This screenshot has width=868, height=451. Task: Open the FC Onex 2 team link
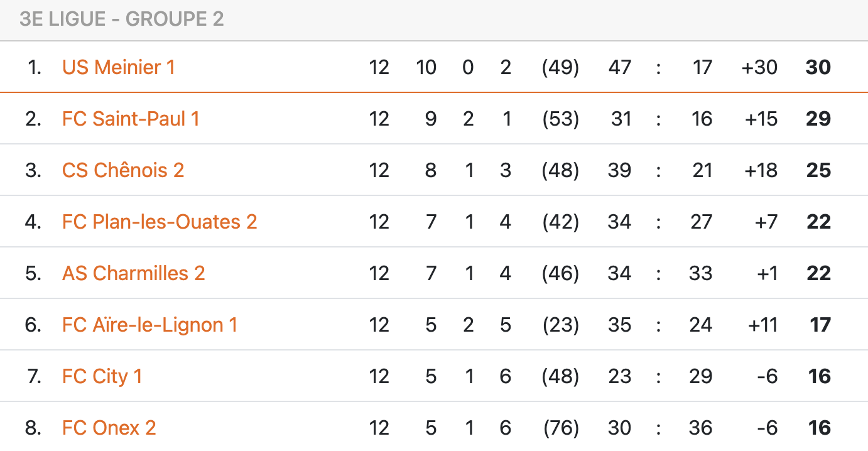pos(109,428)
